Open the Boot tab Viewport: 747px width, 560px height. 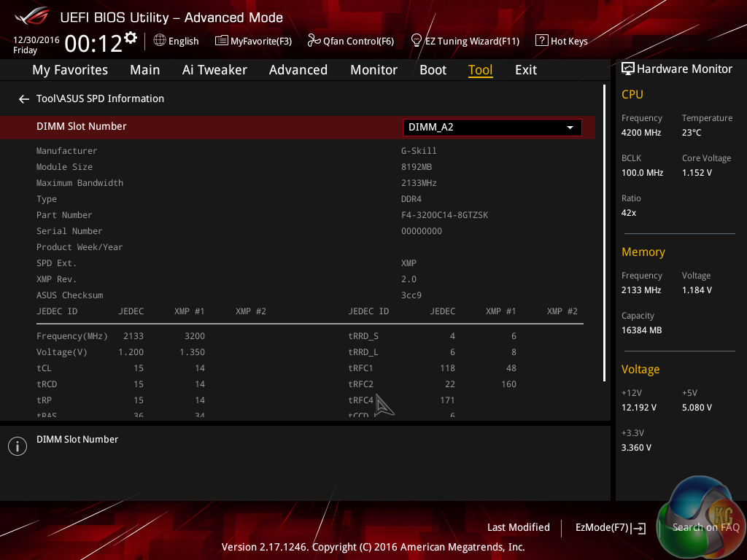pyautogui.click(x=433, y=70)
